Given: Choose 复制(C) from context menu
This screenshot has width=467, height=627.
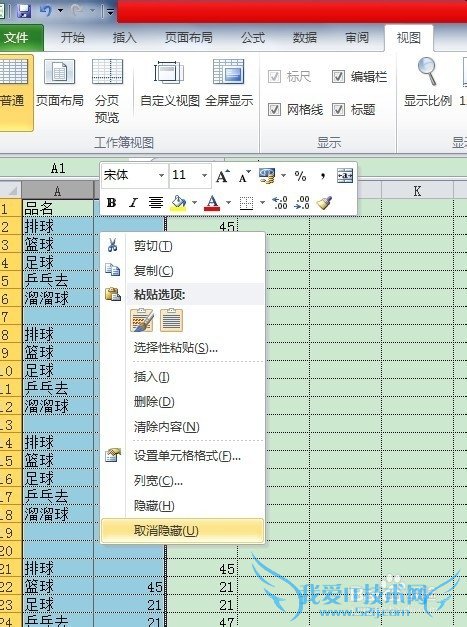Looking at the screenshot, I should coord(182,271).
